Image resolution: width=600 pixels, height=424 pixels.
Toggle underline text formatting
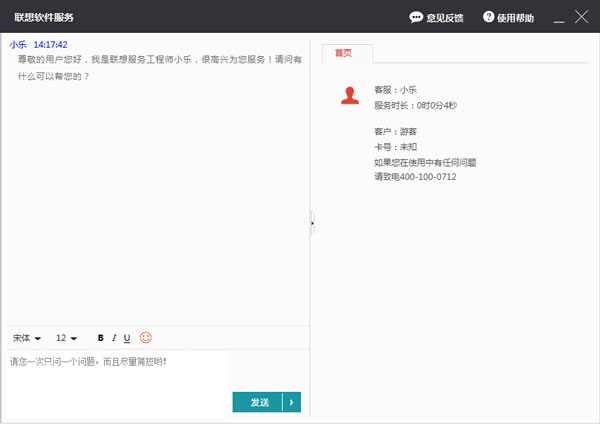pos(127,338)
